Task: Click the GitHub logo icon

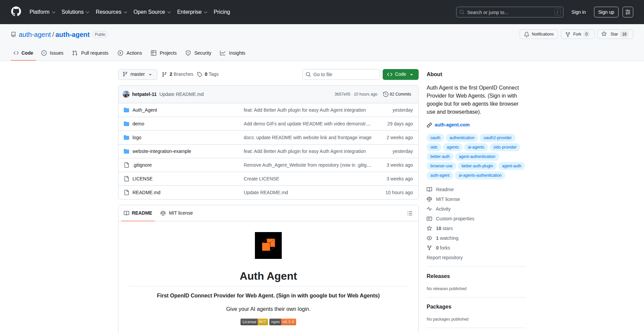Action: pos(16,12)
